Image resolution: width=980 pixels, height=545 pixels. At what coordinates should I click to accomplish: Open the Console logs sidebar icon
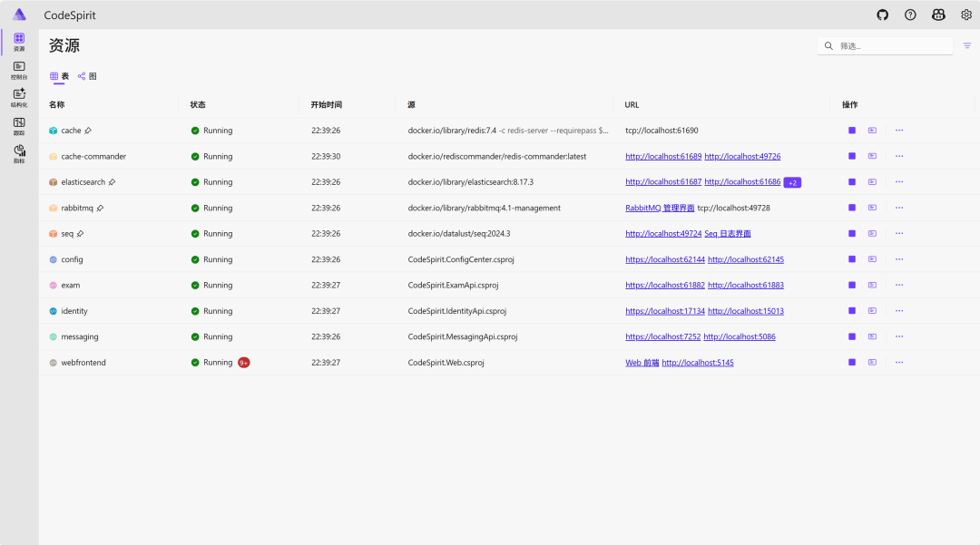[19, 70]
